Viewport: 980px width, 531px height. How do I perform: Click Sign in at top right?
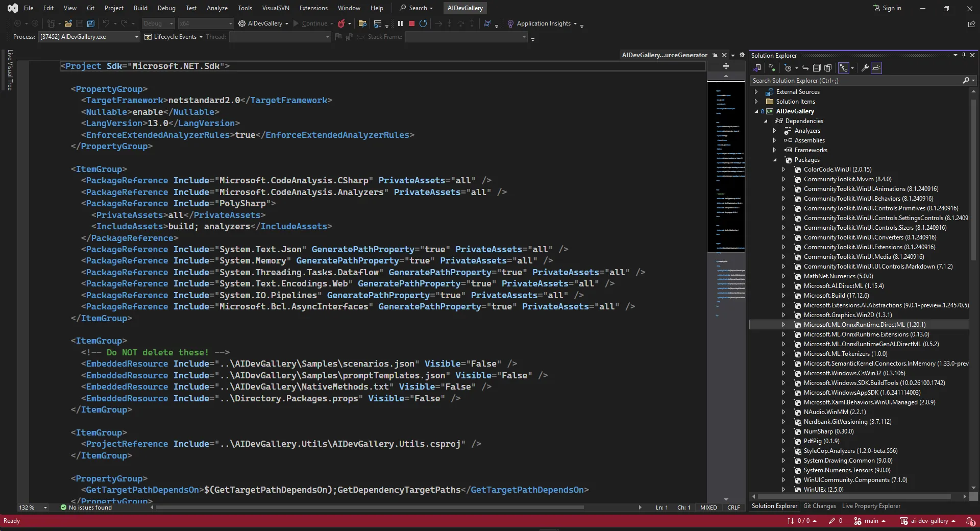coord(887,8)
